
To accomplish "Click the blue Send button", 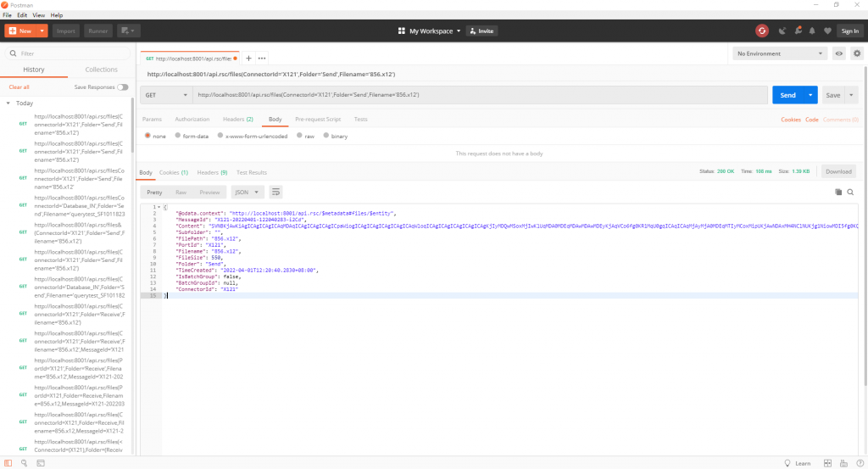I will pos(787,95).
